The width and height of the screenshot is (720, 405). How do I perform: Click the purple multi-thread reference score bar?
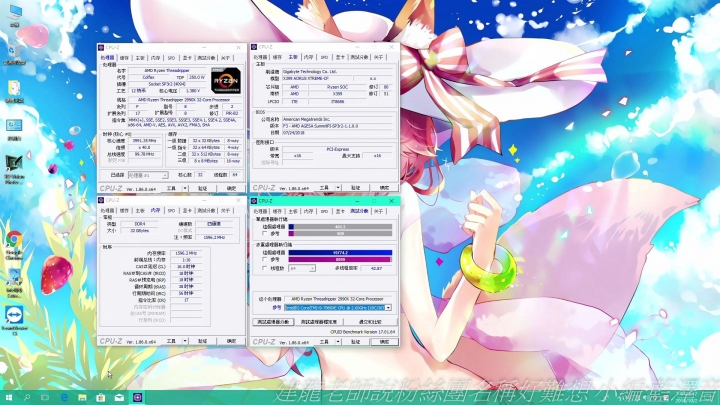click(x=340, y=259)
